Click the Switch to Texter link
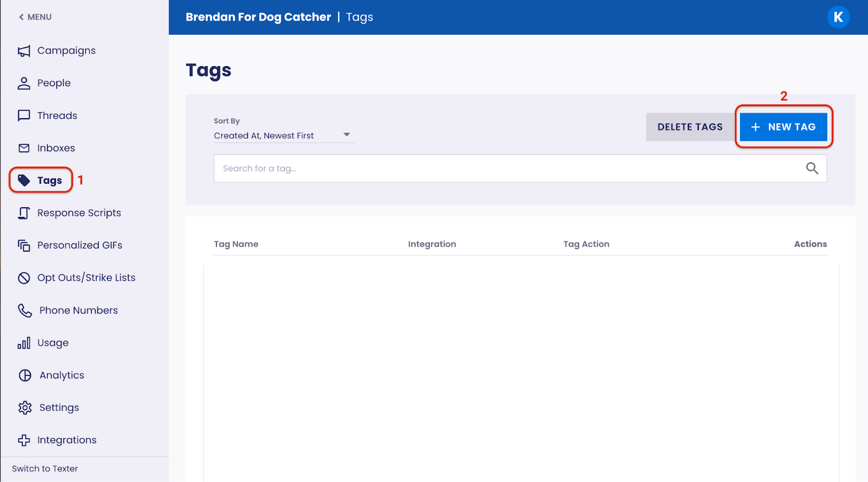The width and height of the screenshot is (868, 482). [45, 468]
